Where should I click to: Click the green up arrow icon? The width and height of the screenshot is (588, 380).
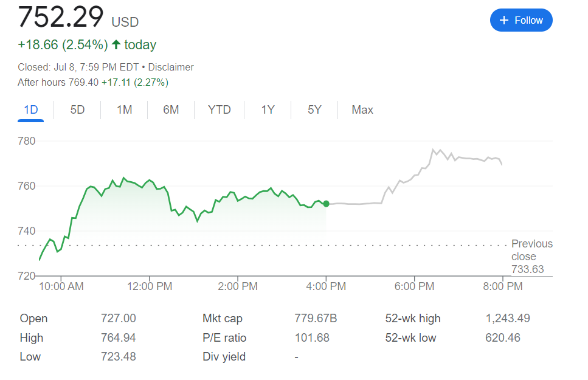[x=116, y=45]
